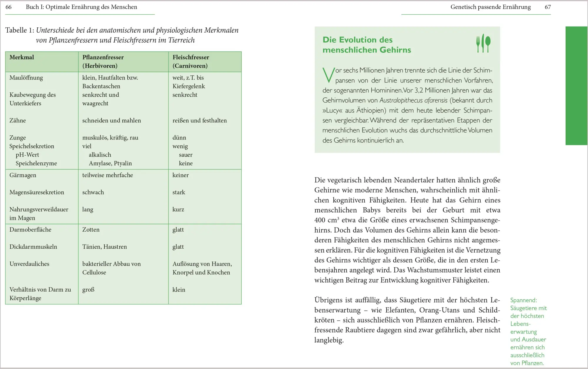Click the 'Gärmagen' row label
The height and width of the screenshot is (369, 588).
pos(23,175)
